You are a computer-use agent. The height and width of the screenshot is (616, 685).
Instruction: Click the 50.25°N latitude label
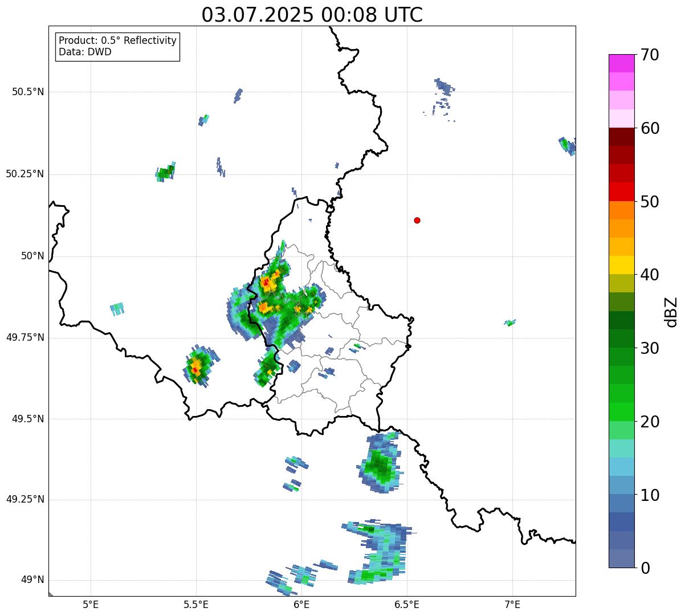tap(25, 174)
